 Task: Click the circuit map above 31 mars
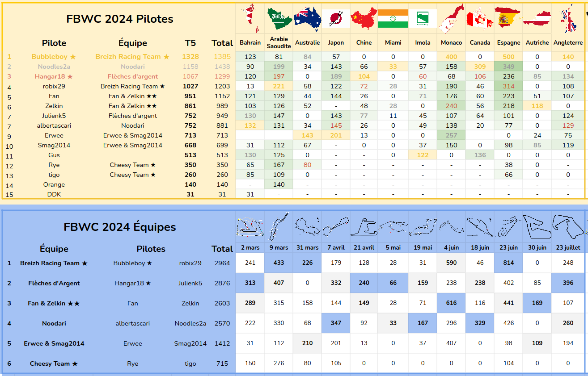coord(307,227)
